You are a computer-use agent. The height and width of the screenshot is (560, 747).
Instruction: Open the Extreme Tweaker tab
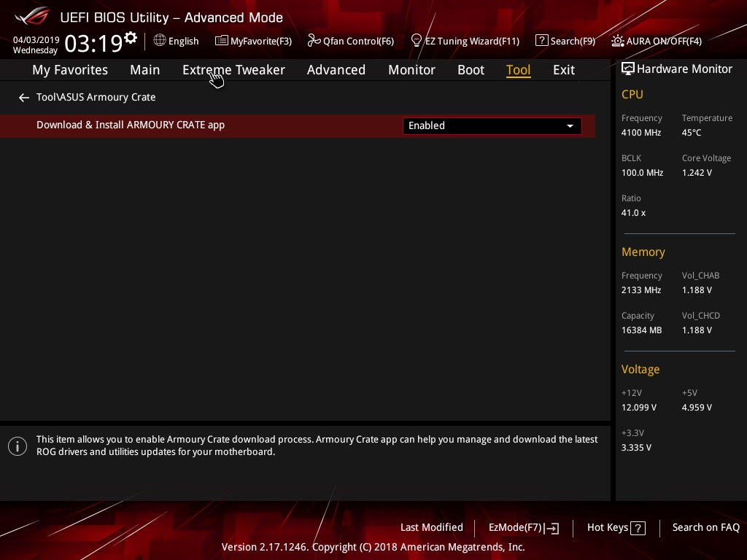tap(233, 70)
